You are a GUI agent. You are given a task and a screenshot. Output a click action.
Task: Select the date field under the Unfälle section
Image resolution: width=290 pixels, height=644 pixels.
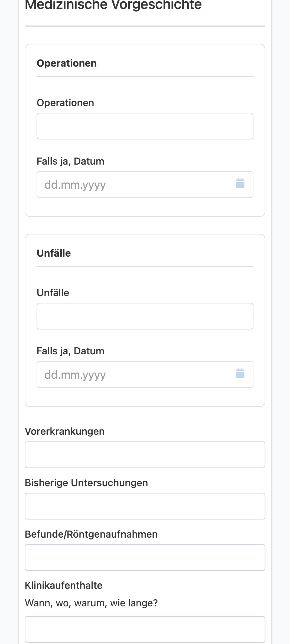coord(145,375)
